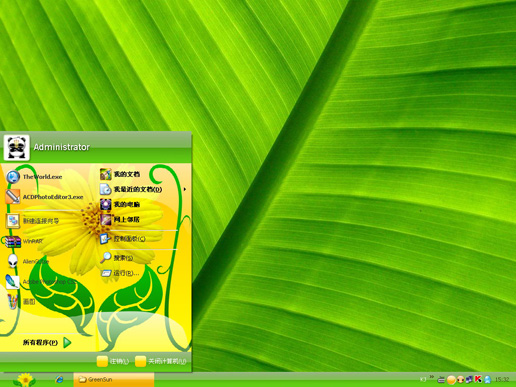Open 画图 Paint program shortcut
The height and width of the screenshot is (387, 516).
[x=21, y=302]
